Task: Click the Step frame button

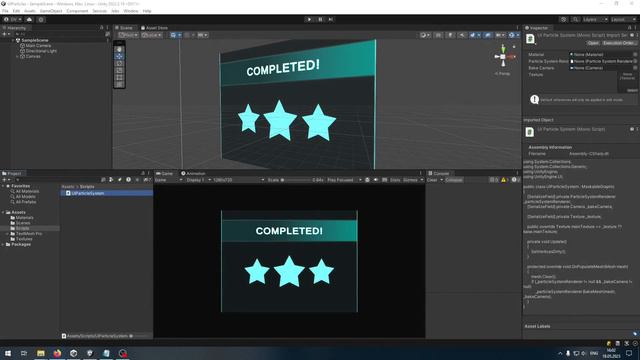Action: (x=331, y=19)
